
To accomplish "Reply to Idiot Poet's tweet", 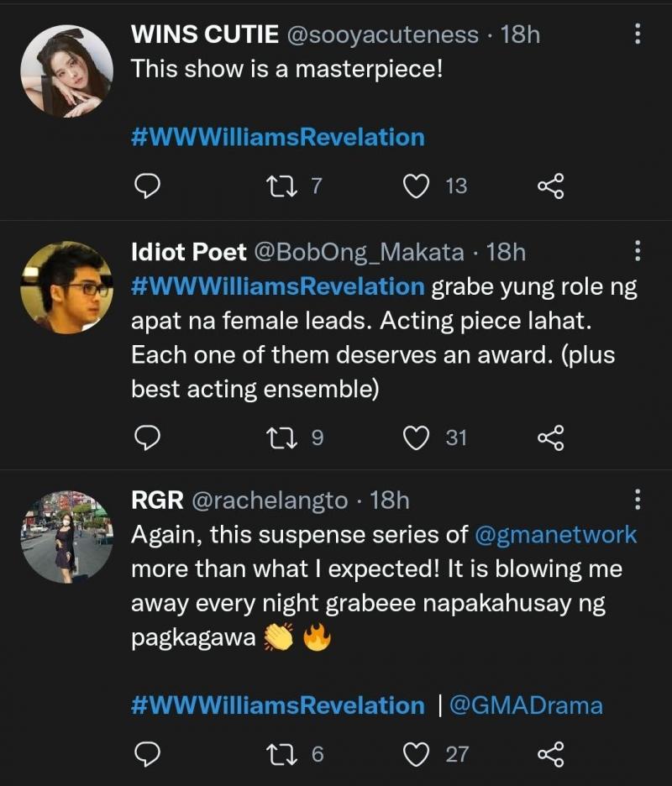I will click(148, 437).
